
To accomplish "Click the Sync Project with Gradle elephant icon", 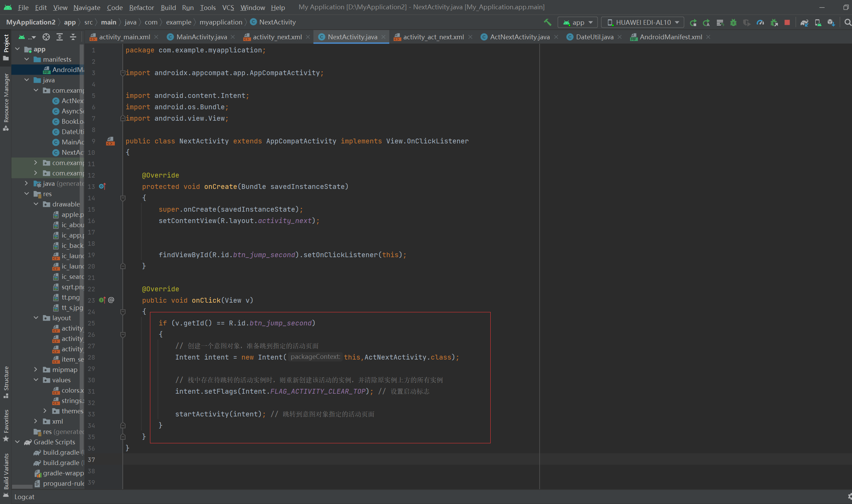I will coord(804,22).
